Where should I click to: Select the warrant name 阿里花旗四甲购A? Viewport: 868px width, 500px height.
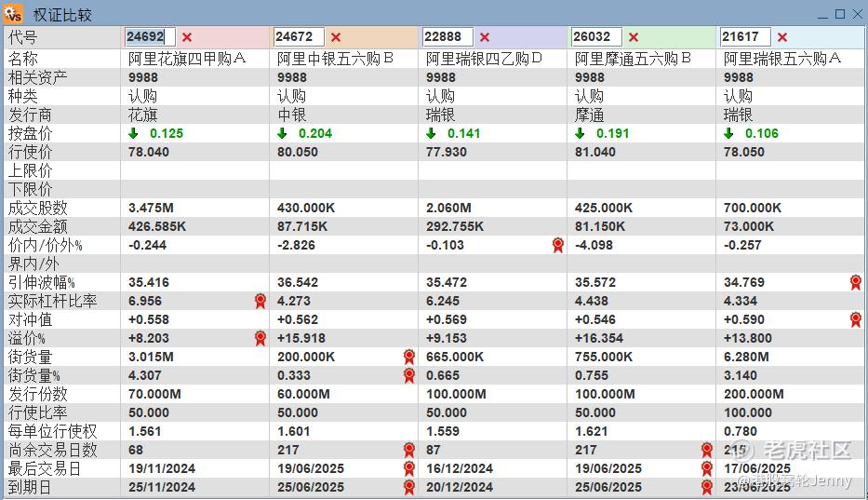click(187, 59)
